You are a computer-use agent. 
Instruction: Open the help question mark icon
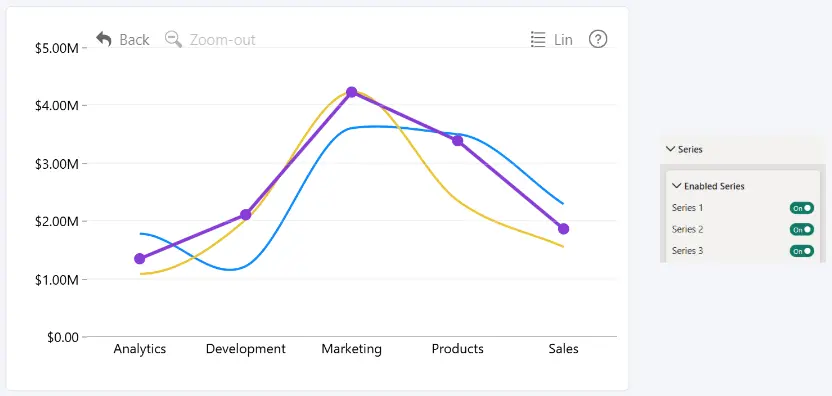point(598,39)
